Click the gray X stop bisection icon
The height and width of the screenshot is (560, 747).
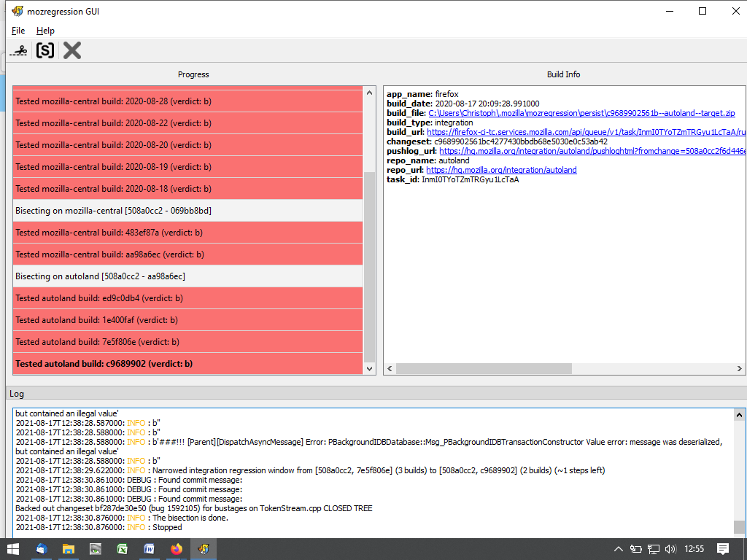(x=71, y=50)
